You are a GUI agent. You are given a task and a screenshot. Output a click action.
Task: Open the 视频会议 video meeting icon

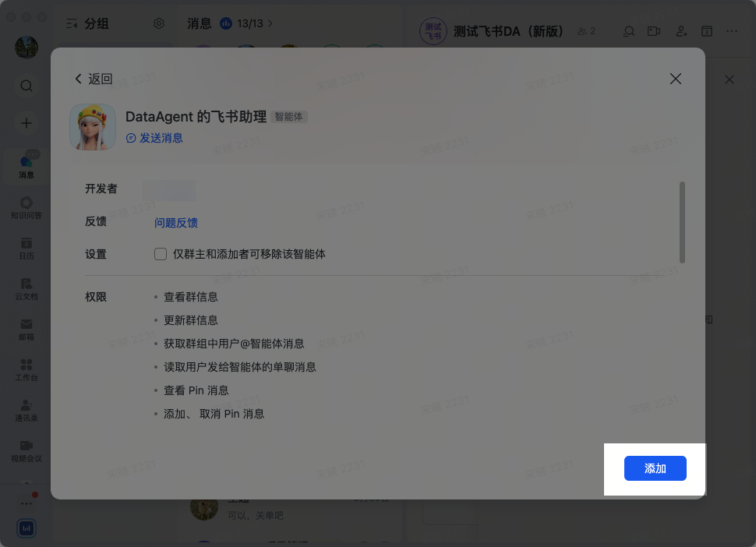26,452
